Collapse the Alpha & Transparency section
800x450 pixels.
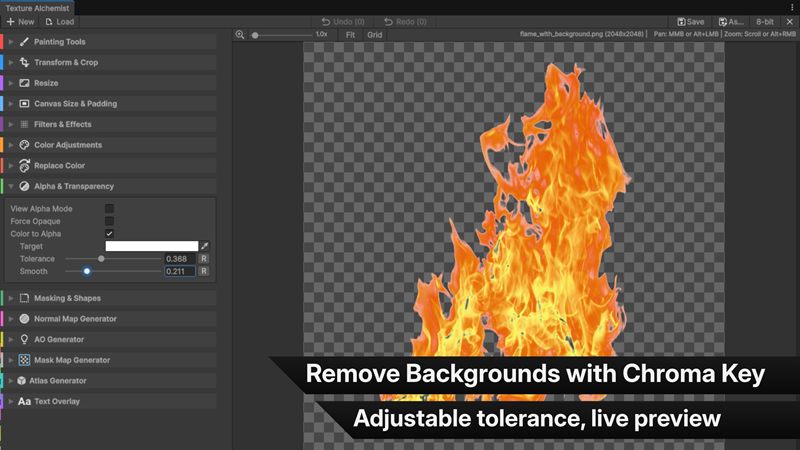tap(11, 186)
